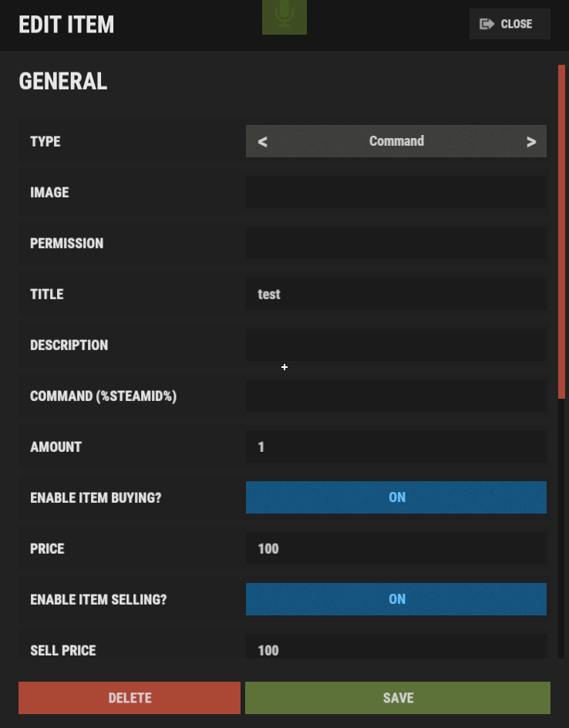Click the General section heading
This screenshot has width=569, height=728.
(x=63, y=82)
